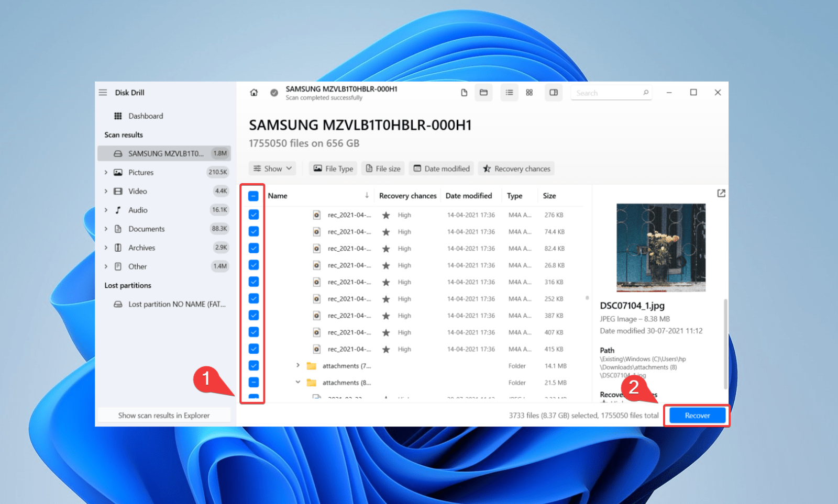
Task: Filter results by Recovery chances
Action: [516, 168]
